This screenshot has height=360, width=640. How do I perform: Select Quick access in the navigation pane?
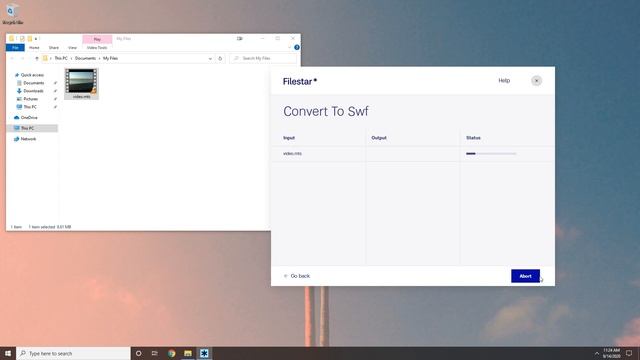pos(32,75)
